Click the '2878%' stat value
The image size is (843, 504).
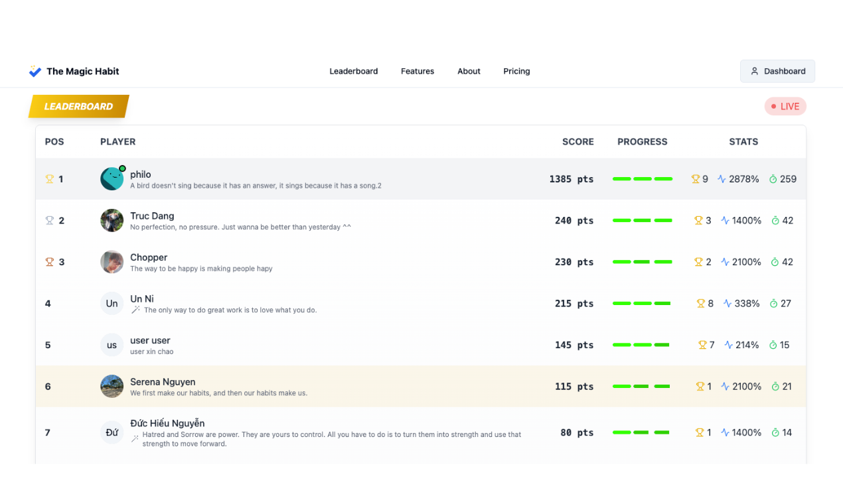click(744, 179)
